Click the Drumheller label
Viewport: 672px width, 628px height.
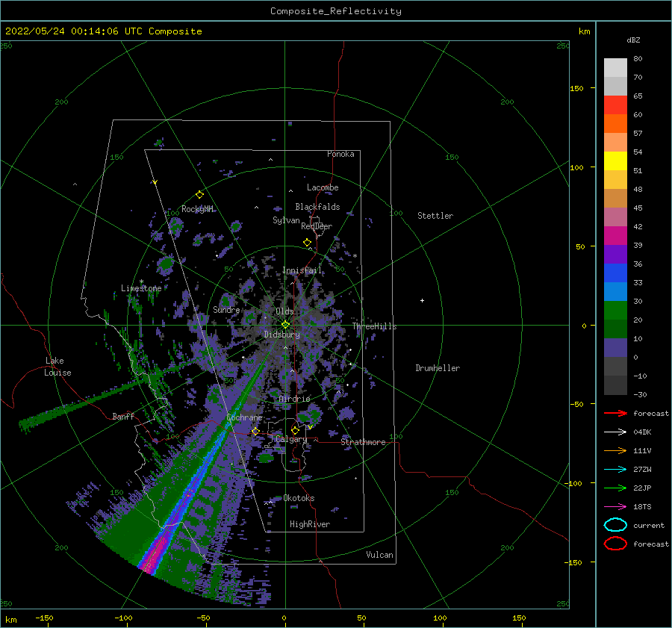tap(438, 368)
